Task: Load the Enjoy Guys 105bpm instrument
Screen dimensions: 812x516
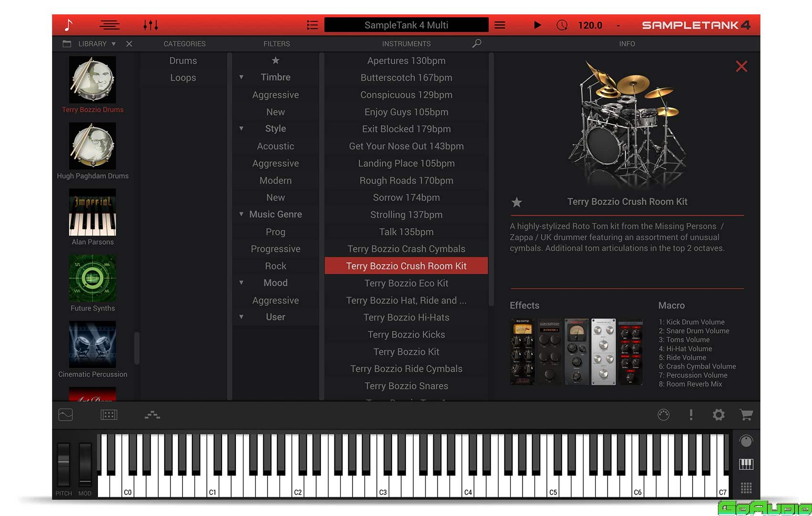Action: click(406, 112)
